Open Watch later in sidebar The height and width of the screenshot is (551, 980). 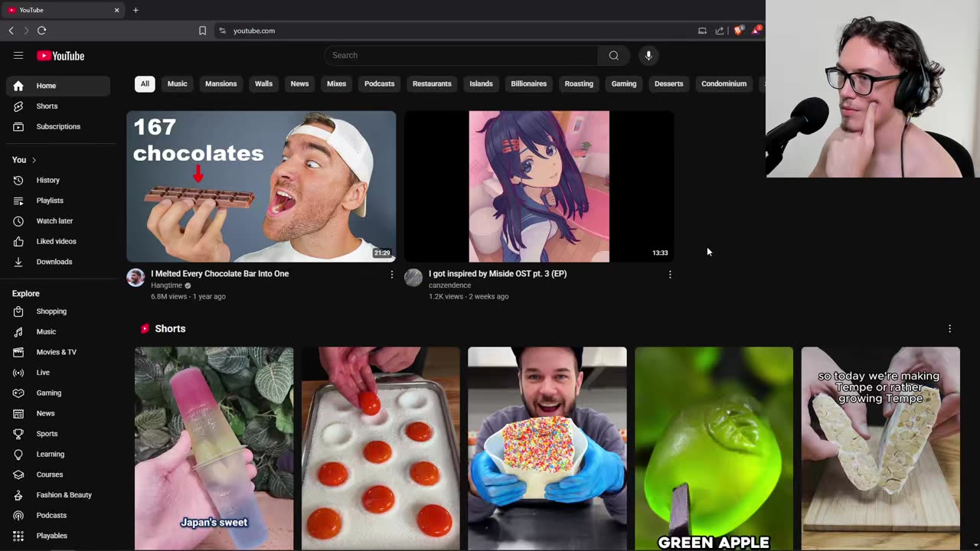coord(58,221)
